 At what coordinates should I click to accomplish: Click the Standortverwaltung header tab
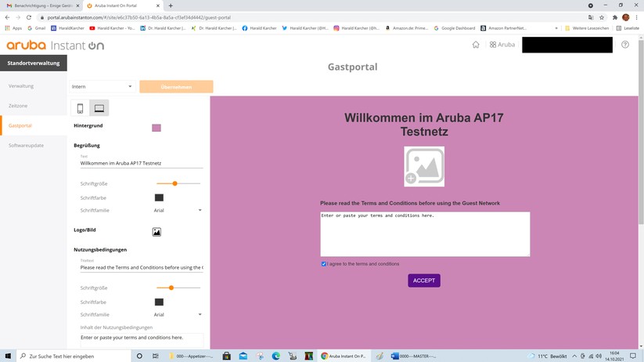coord(34,63)
